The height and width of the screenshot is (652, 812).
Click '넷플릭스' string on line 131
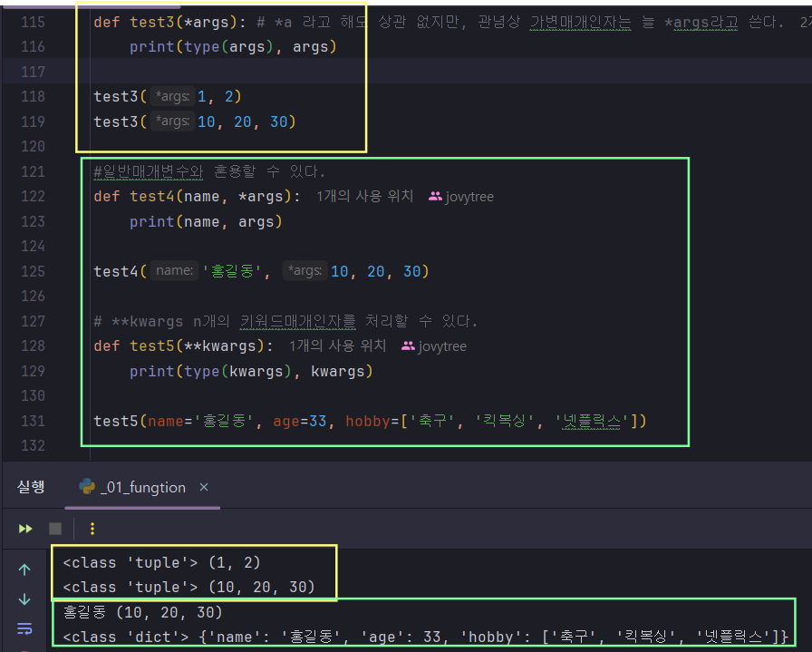click(x=592, y=421)
